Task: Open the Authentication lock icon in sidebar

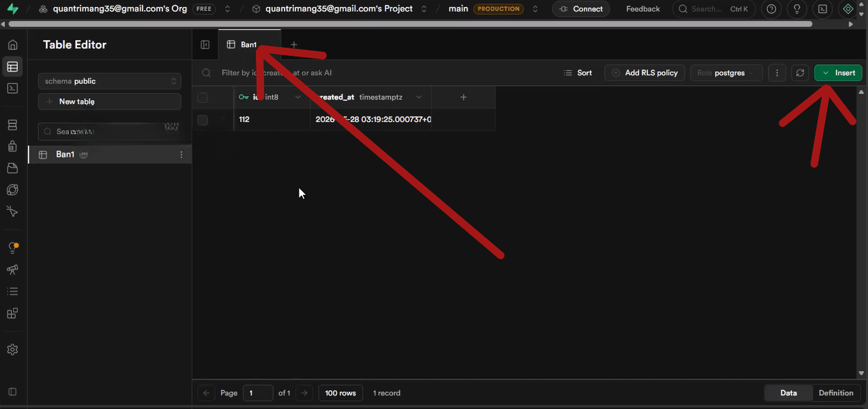Action: click(12, 147)
